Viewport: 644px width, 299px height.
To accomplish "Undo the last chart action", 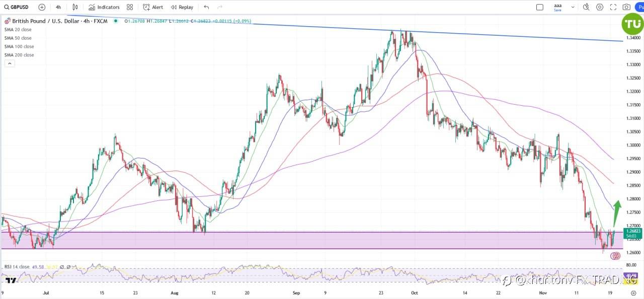I will (x=206, y=7).
